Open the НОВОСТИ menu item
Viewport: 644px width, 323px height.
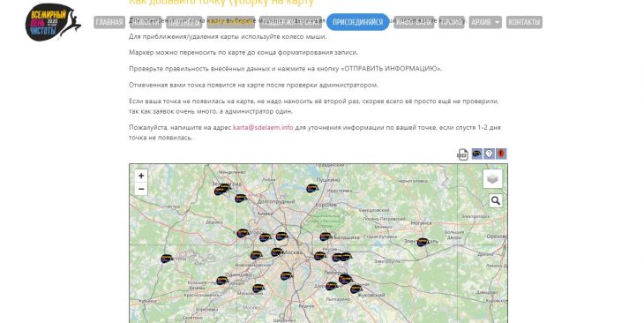[145, 22]
